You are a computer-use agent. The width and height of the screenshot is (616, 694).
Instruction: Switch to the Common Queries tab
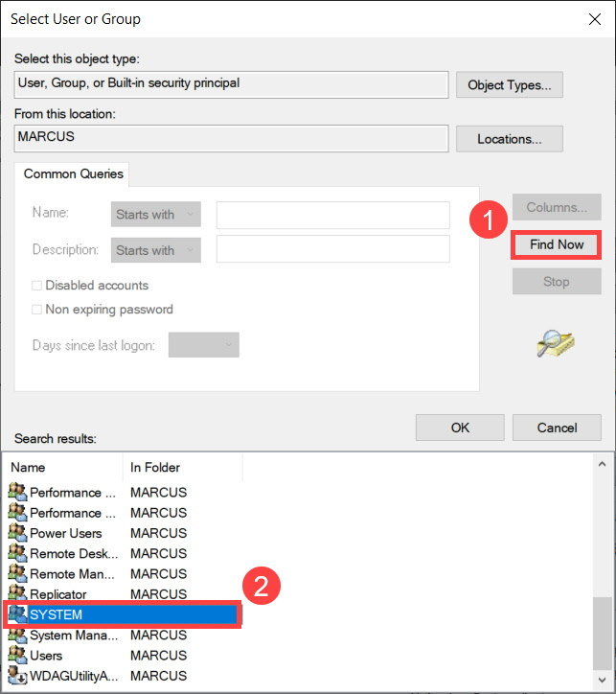coord(73,174)
